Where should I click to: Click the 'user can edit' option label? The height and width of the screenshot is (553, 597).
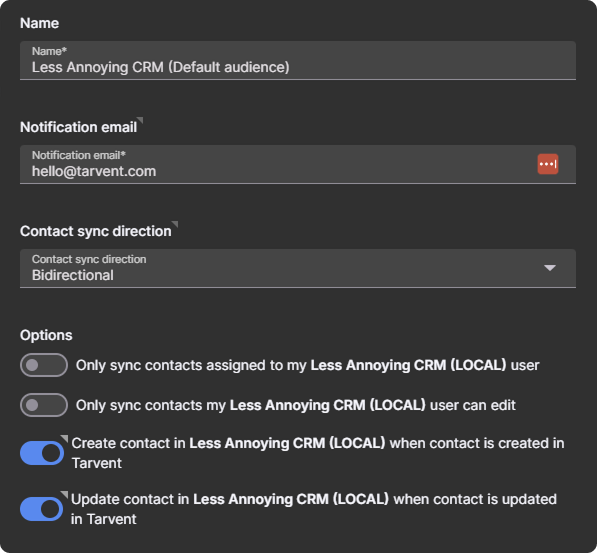click(295, 405)
